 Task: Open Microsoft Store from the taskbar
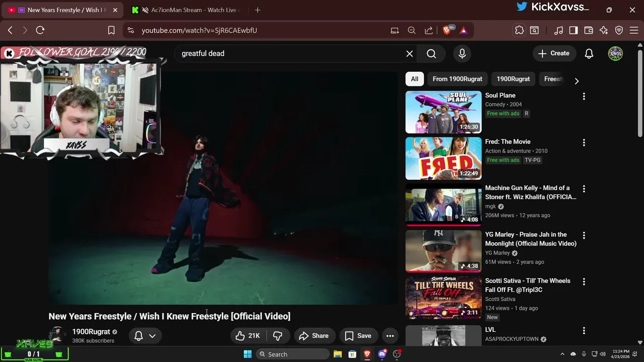pyautogui.click(x=352, y=354)
